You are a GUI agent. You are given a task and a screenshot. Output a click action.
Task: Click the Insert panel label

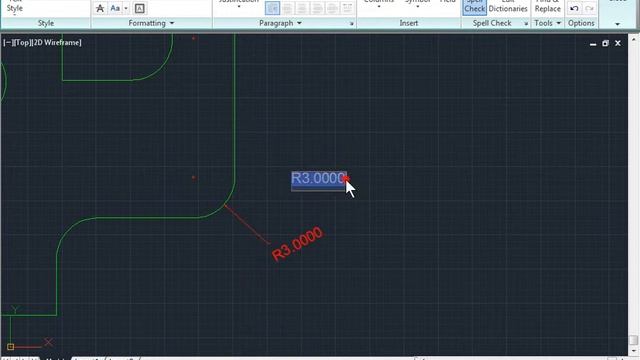point(409,23)
